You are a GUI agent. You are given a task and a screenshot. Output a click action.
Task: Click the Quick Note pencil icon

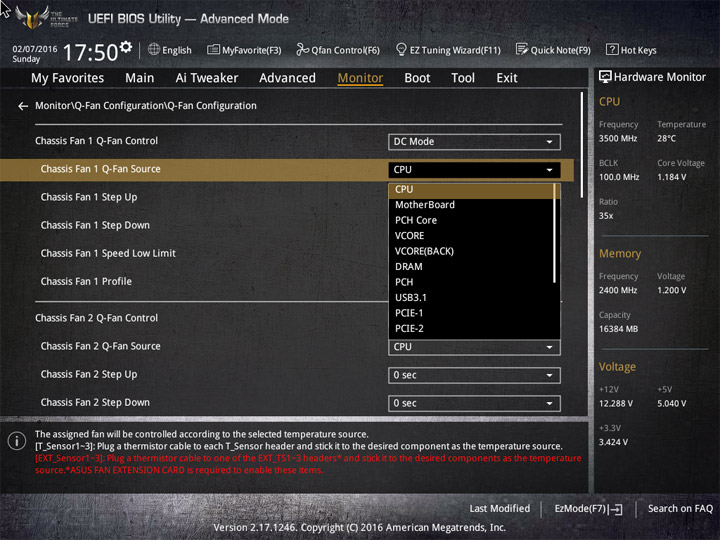[x=522, y=49]
